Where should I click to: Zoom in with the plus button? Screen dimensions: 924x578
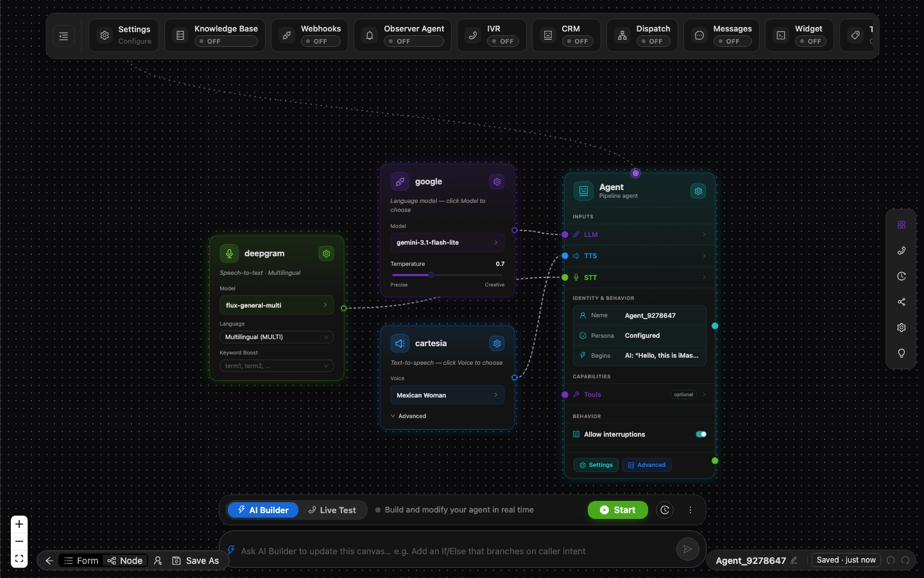[x=19, y=524]
